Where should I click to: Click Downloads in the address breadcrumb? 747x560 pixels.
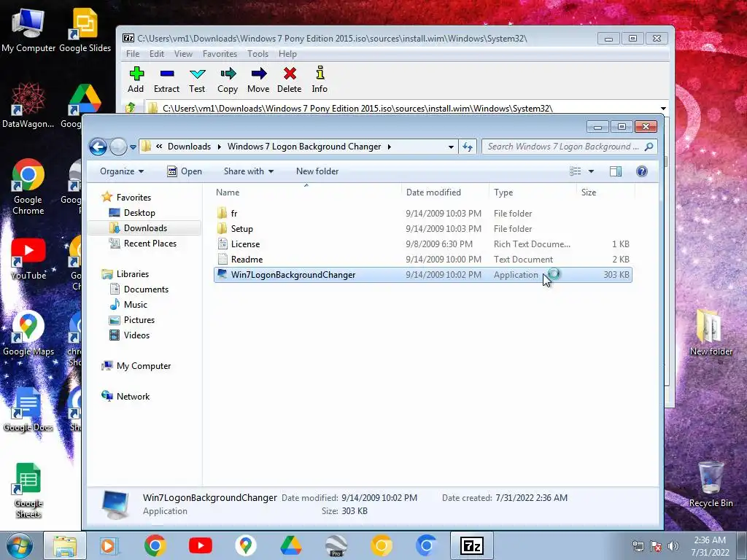pos(189,147)
